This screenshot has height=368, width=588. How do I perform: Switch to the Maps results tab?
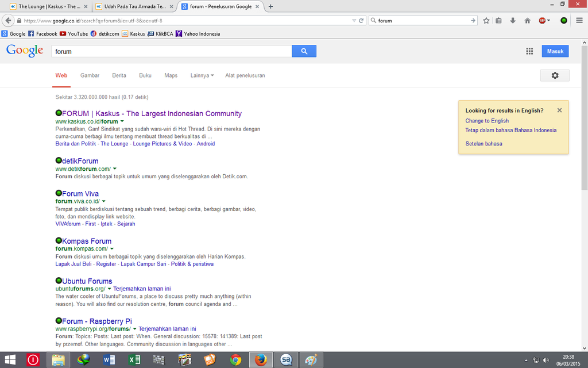[x=171, y=75]
